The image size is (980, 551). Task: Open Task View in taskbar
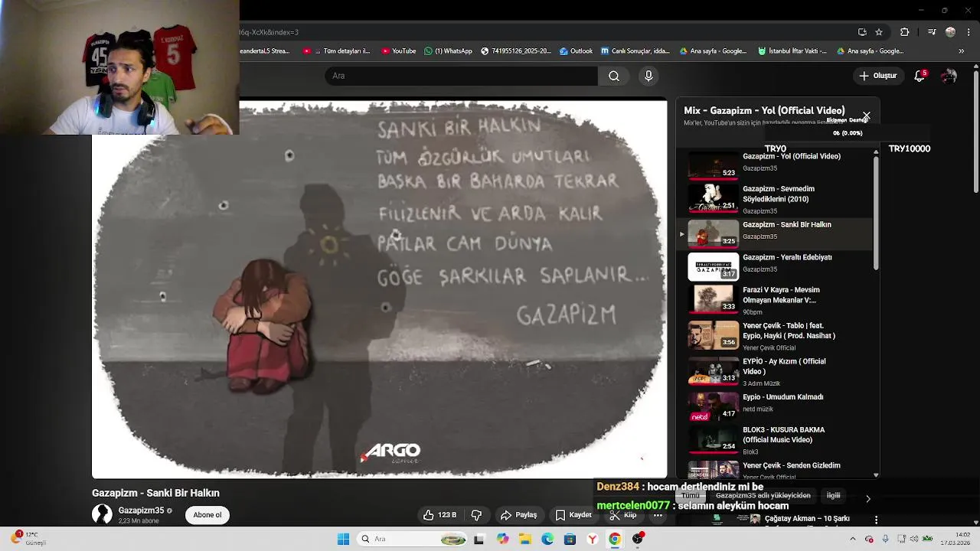pyautogui.click(x=479, y=539)
